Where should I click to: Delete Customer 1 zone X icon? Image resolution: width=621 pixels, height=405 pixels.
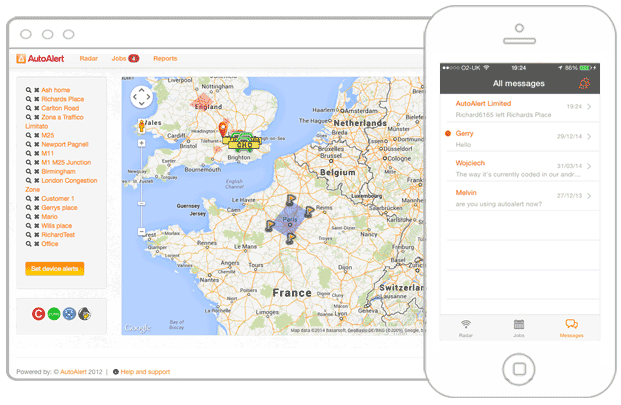pyautogui.click(x=36, y=198)
